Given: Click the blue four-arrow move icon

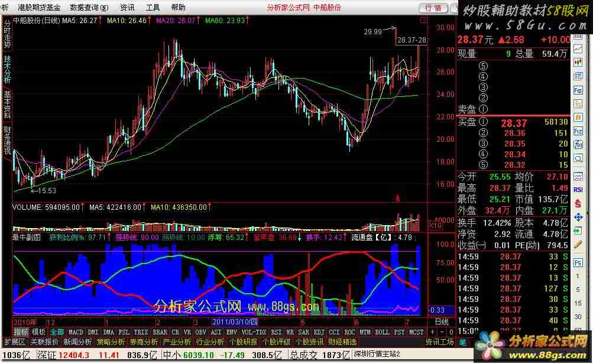Looking at the screenshot, I should (x=578, y=217).
